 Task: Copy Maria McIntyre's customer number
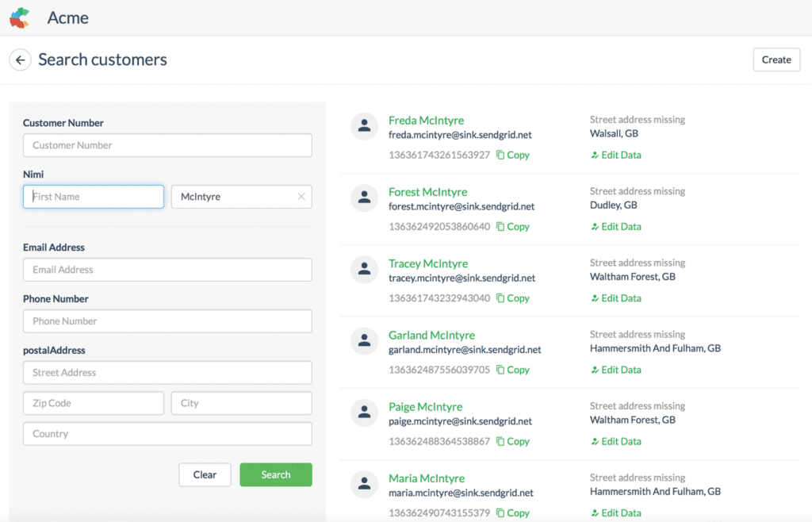coord(513,512)
